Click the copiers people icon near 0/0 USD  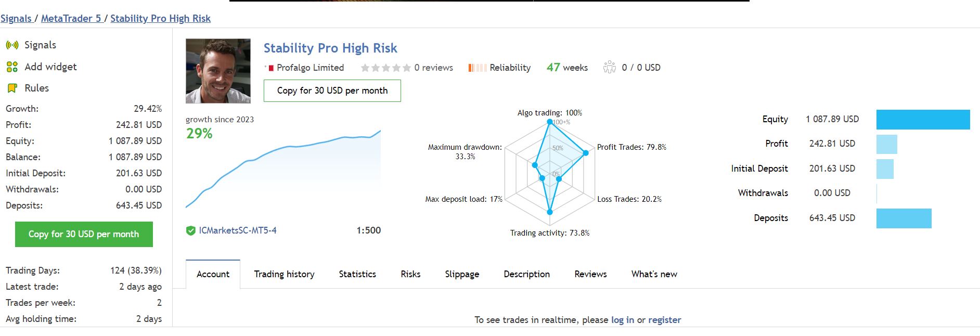(609, 67)
